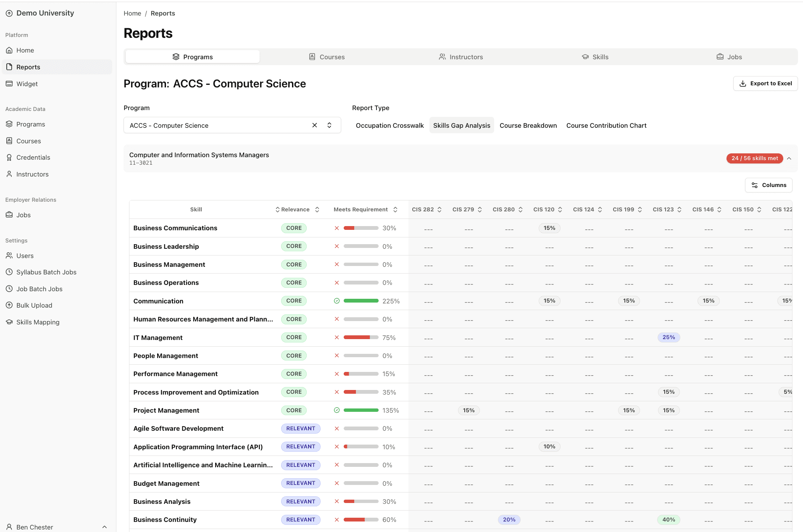
Task: Click the Syllabus Batch Jobs clock icon
Action: 9,272
